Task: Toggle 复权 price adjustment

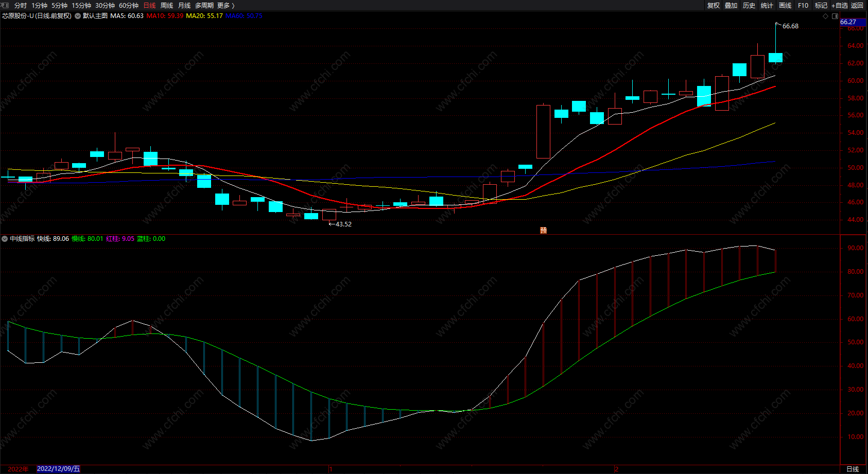Action: pyautogui.click(x=714, y=5)
